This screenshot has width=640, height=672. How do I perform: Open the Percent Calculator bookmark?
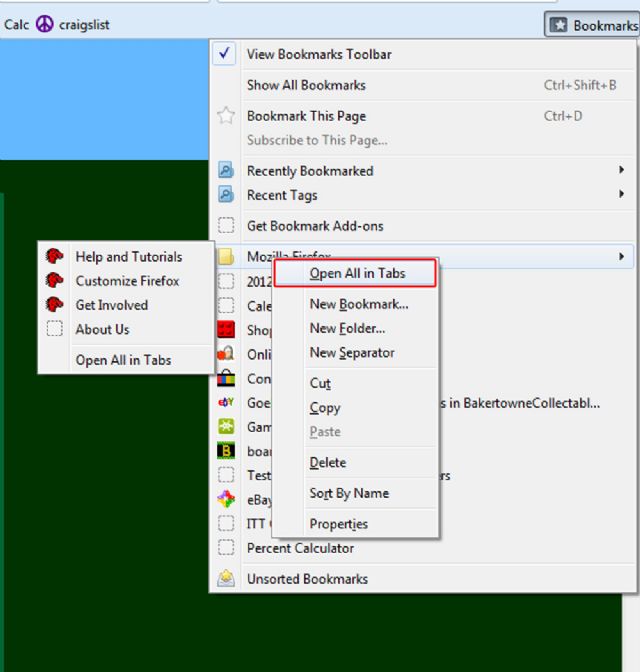[x=300, y=548]
